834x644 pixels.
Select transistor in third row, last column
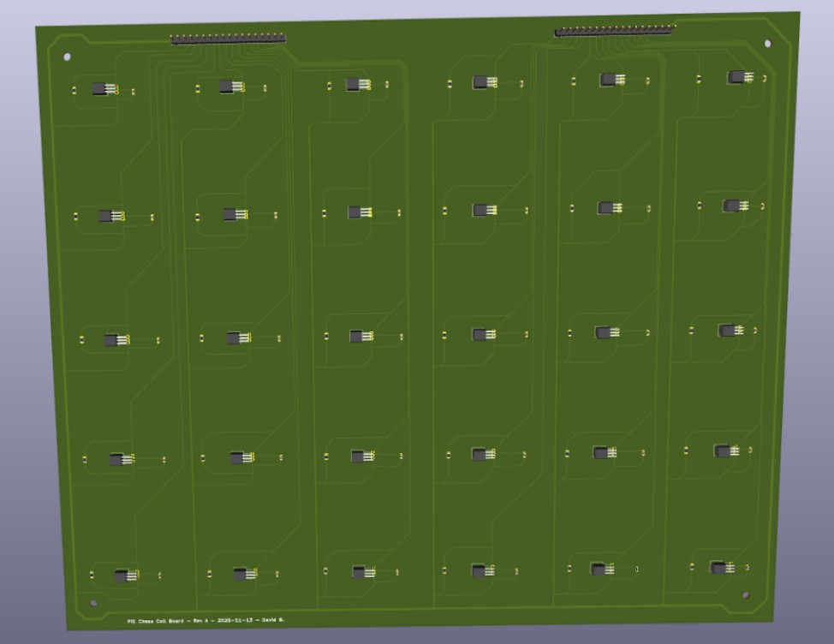coord(729,330)
